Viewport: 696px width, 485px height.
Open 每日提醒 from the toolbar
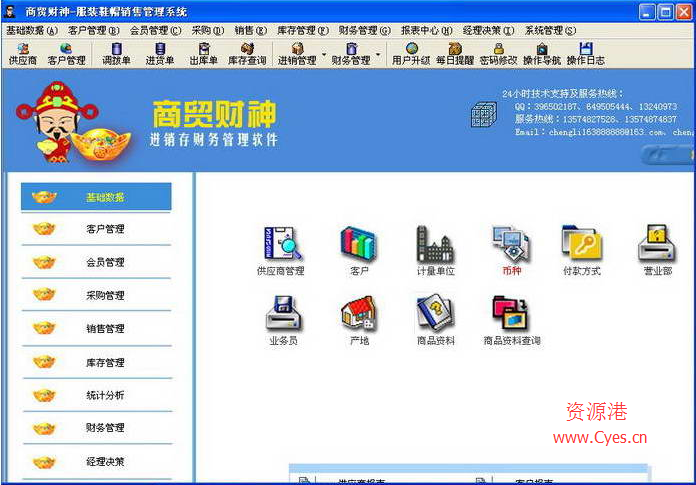[455, 54]
